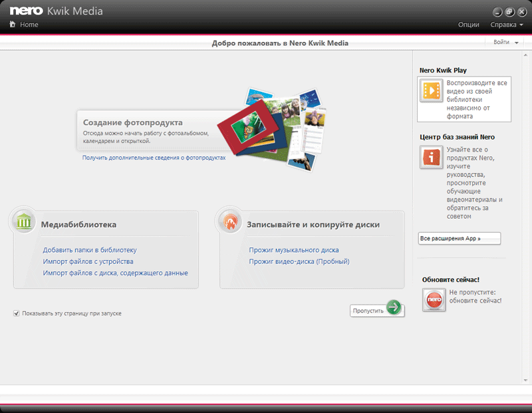Click the Обновите сейчас! heading

[451, 279]
